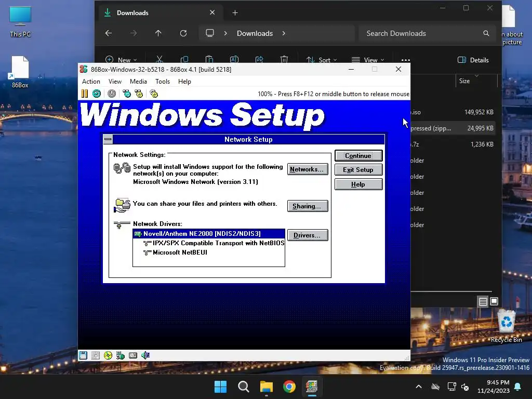Viewport: 532px width, 399px height.
Task: Show hidden system tray icons
Action: [x=419, y=387]
